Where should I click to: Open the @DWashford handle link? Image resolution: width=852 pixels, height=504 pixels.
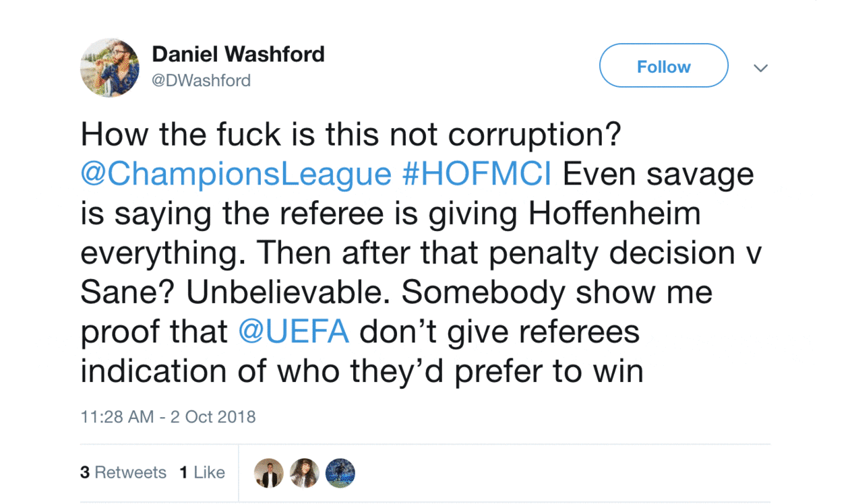click(x=202, y=80)
